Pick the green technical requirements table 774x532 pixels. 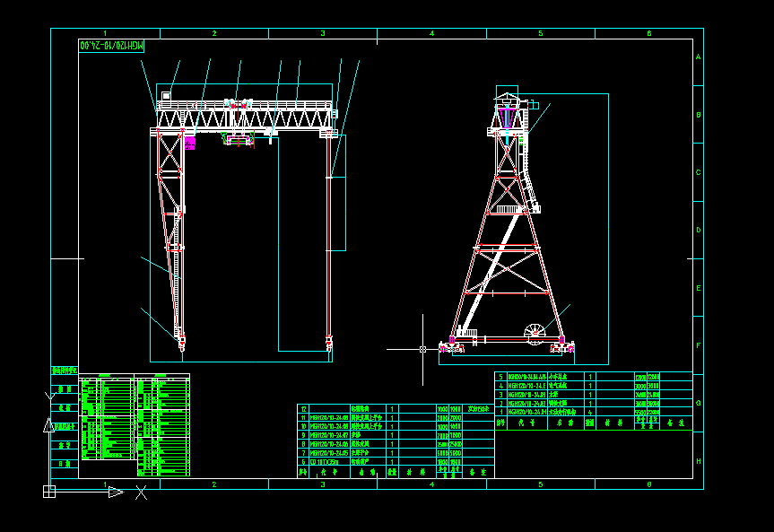click(135, 425)
